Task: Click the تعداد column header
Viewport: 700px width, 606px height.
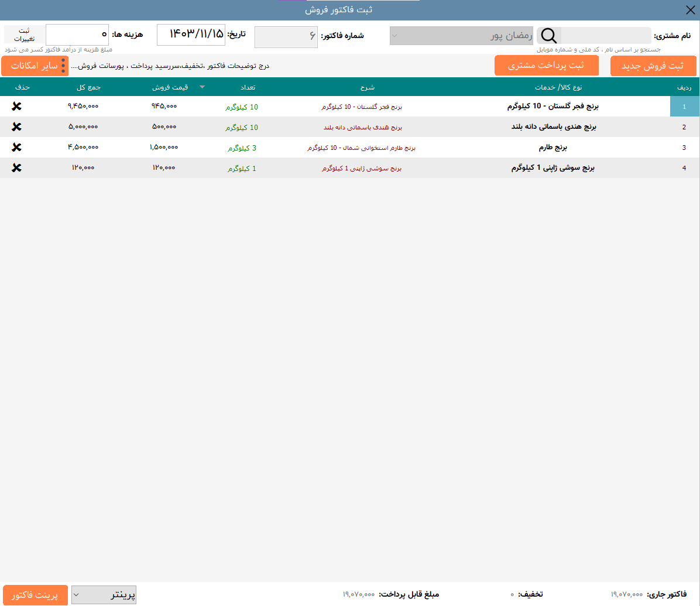Action: [x=248, y=87]
